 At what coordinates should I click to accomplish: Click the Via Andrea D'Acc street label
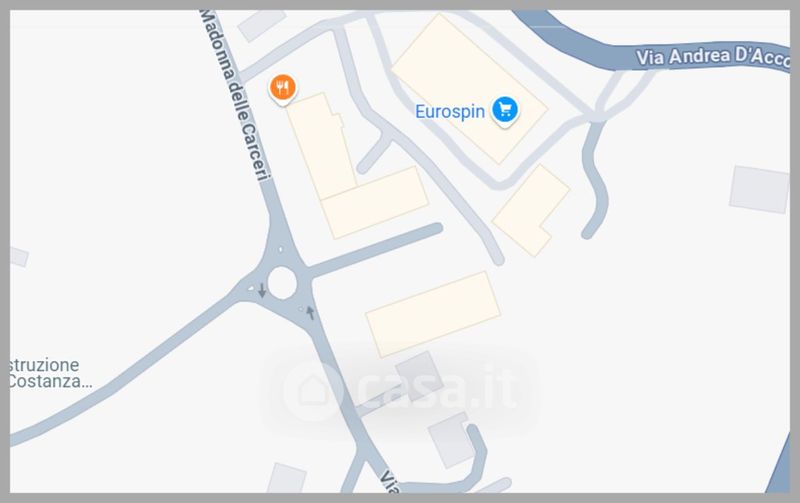click(x=713, y=57)
